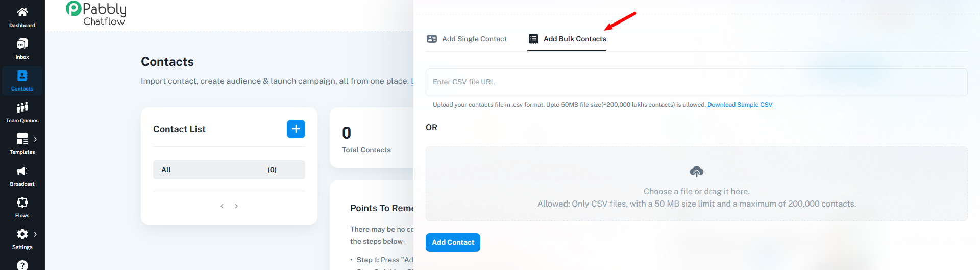This screenshot has width=980, height=270.
Task: Go to previous contact list page arrow
Action: (x=222, y=206)
